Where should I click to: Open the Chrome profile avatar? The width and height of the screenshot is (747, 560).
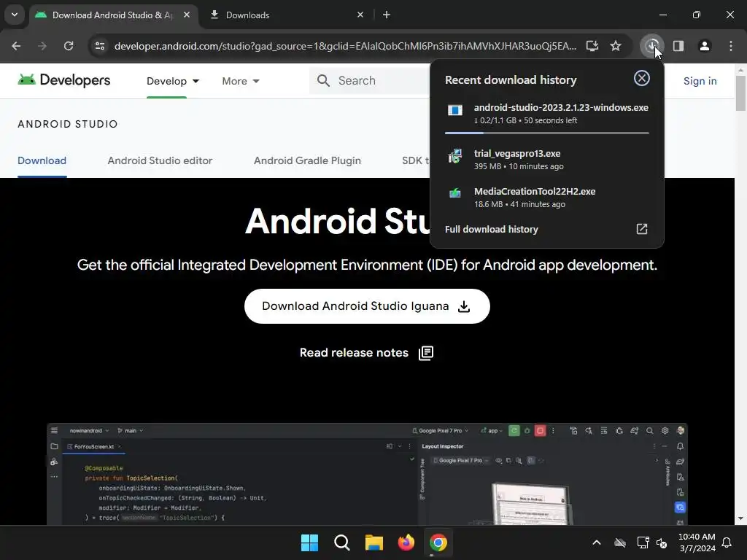pyautogui.click(x=705, y=46)
